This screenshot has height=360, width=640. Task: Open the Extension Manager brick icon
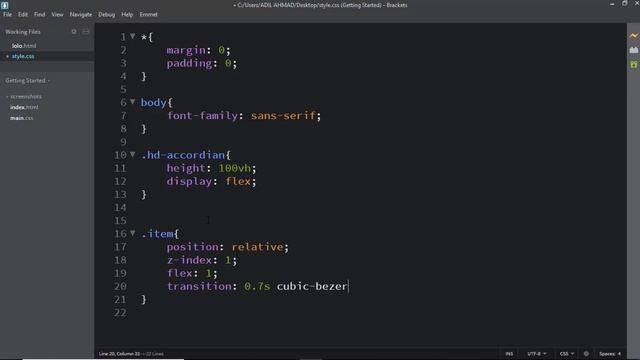[x=633, y=50]
